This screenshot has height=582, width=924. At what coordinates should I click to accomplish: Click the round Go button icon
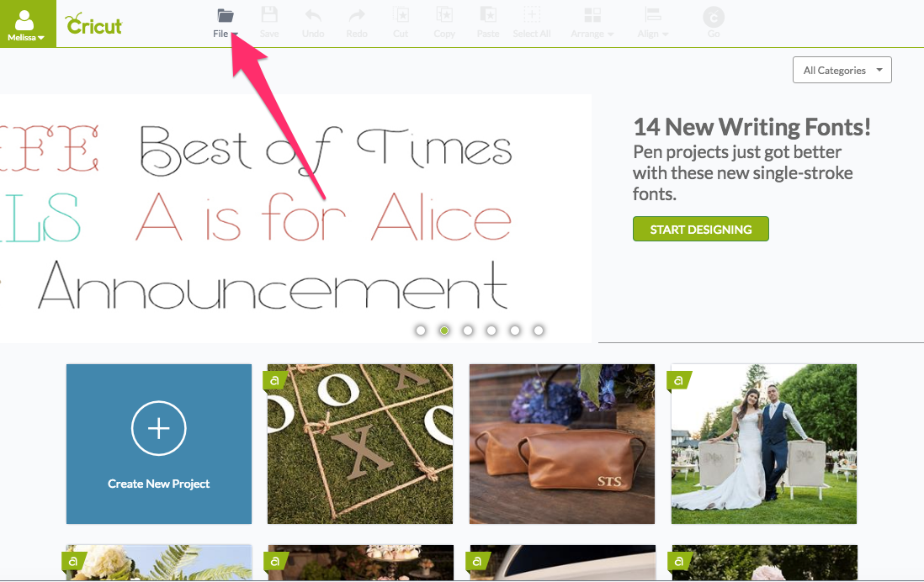coord(714,18)
